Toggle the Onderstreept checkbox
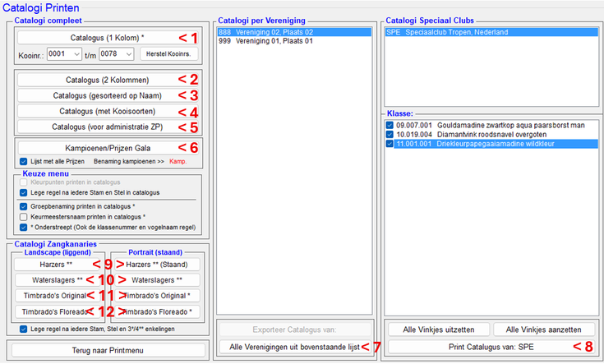 (23, 227)
